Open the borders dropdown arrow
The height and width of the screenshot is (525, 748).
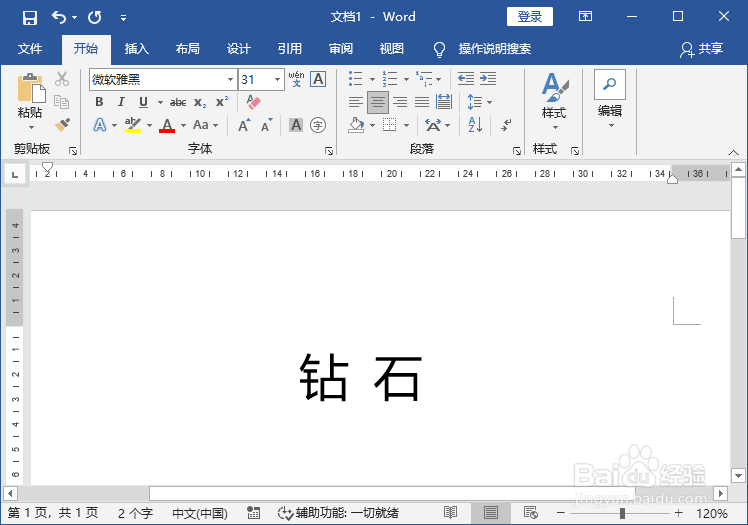click(x=406, y=125)
